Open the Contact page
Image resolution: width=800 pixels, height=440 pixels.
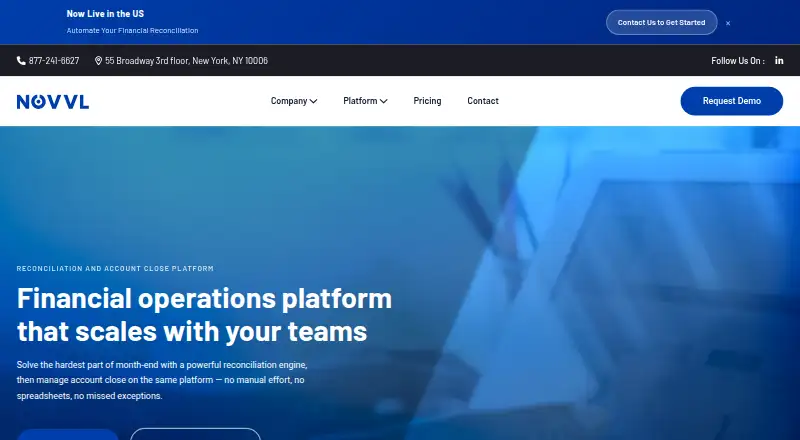(483, 101)
